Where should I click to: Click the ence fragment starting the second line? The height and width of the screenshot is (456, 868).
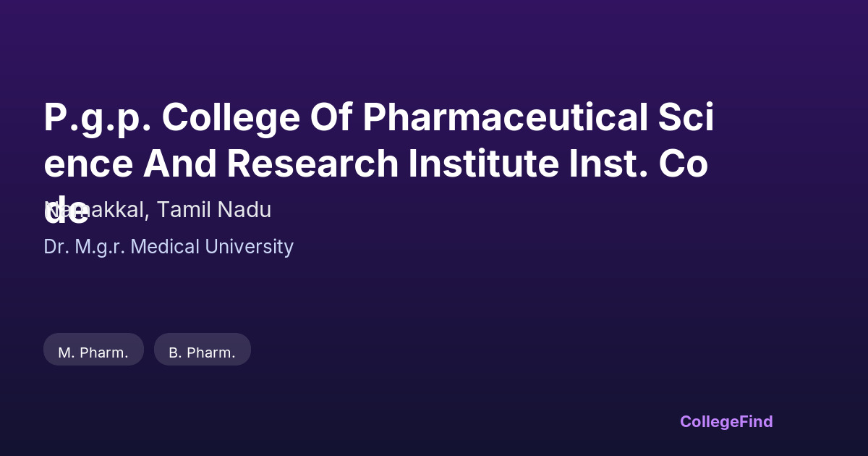point(88,164)
